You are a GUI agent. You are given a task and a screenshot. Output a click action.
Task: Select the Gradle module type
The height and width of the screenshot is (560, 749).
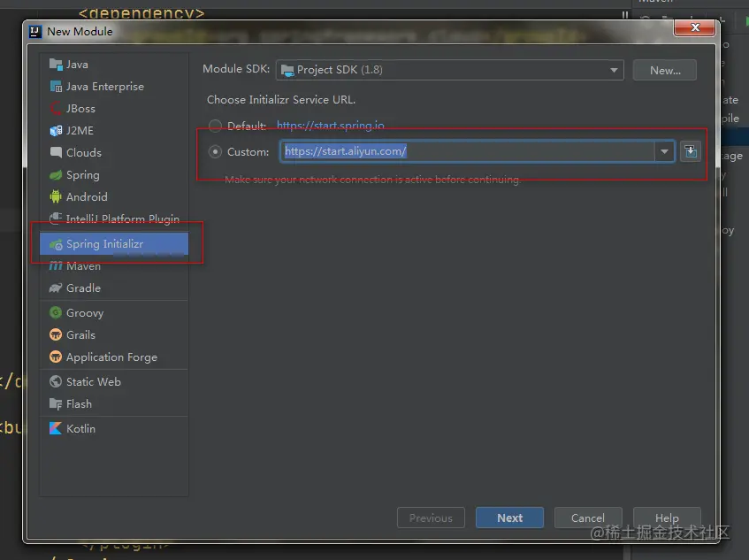[114, 288]
